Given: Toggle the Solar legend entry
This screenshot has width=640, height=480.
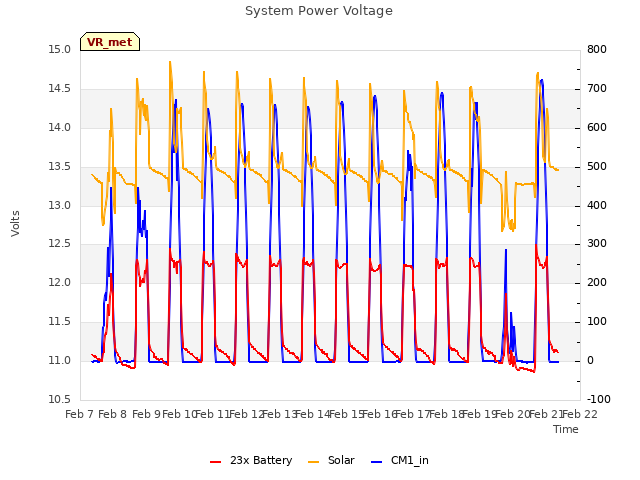Looking at the screenshot, I should tap(331, 460).
